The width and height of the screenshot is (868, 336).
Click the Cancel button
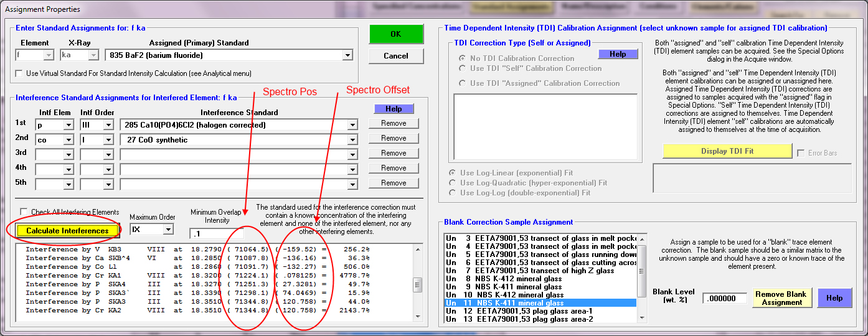(395, 56)
